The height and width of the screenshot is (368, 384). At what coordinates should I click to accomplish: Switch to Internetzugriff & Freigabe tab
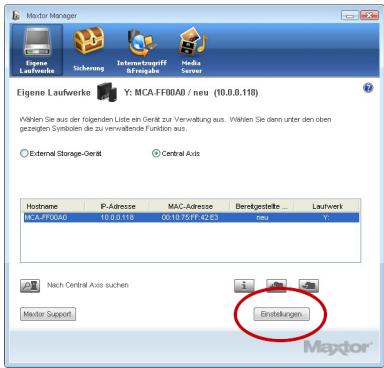pyautogui.click(x=142, y=52)
